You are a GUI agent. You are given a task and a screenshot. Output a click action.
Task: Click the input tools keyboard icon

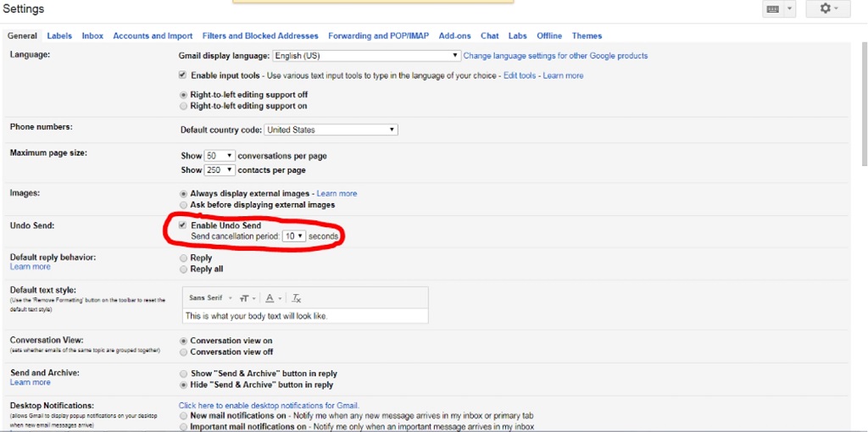tap(773, 8)
